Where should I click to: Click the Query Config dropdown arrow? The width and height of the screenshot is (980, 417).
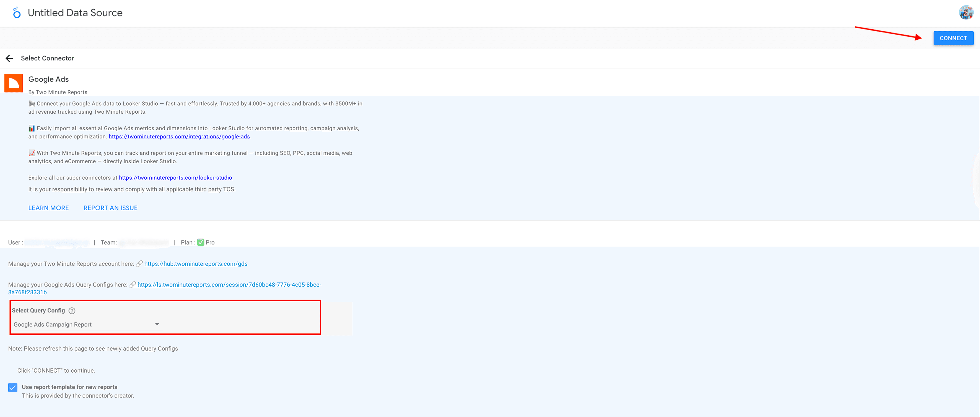coord(157,324)
